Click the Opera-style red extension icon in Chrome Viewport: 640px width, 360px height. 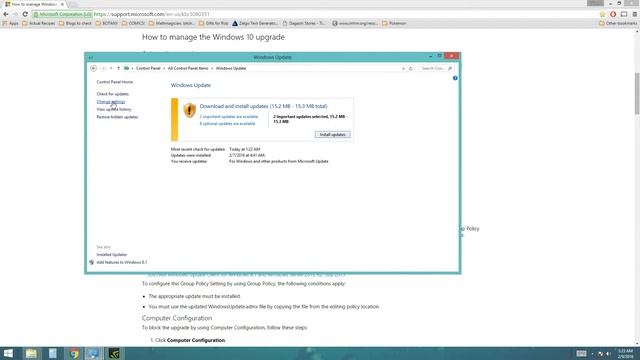point(613,14)
